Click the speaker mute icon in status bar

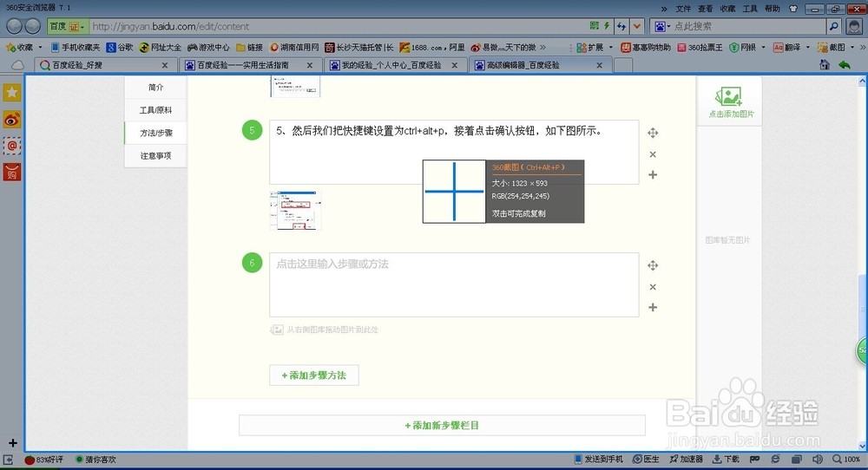pos(817,459)
